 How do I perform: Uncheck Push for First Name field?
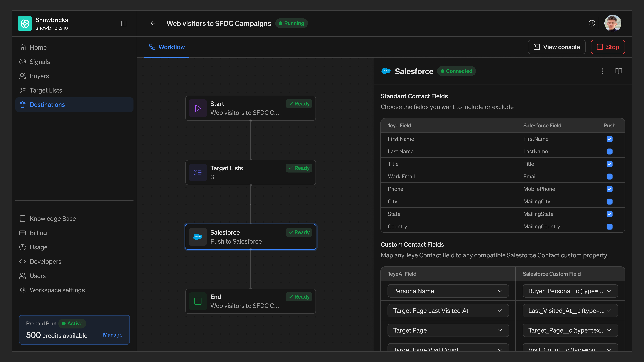[x=609, y=139]
